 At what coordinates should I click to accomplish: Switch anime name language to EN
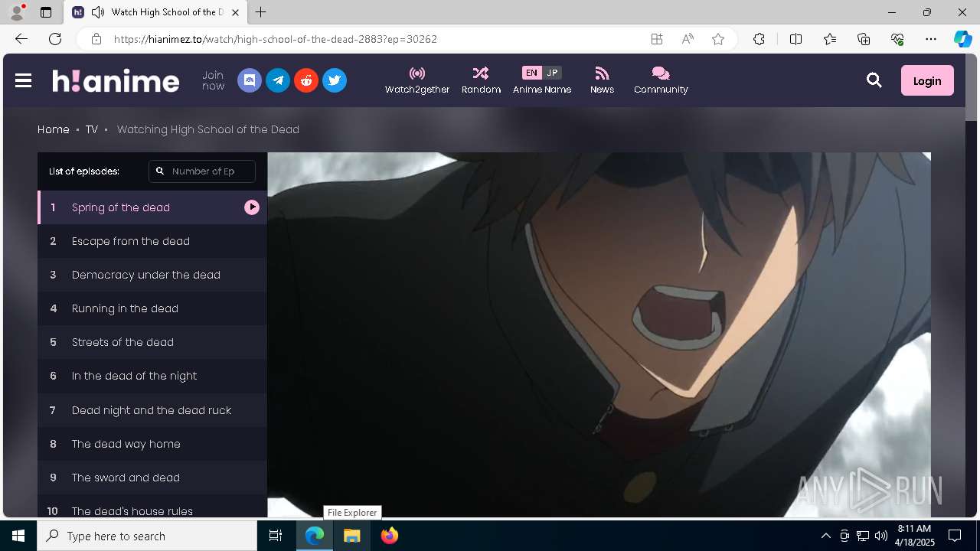(x=531, y=73)
